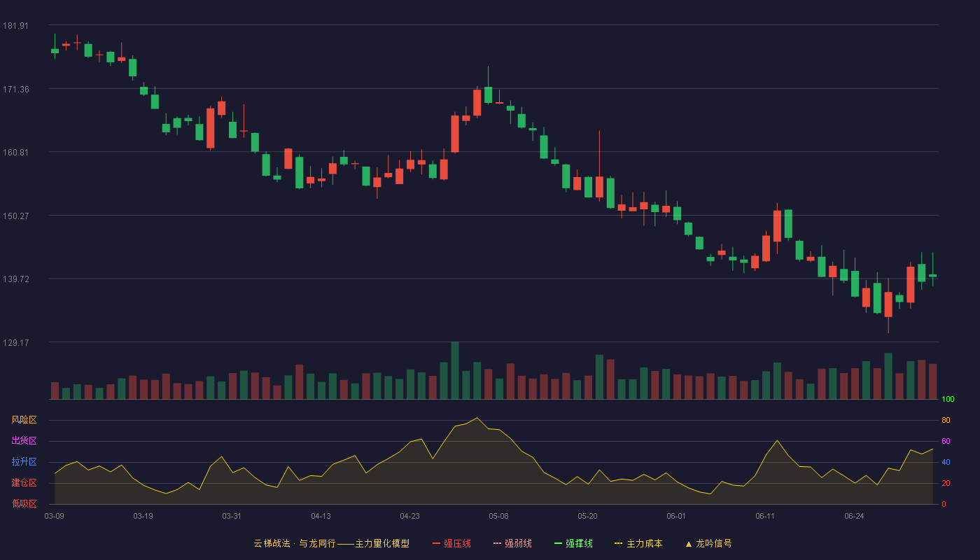The image size is (980, 560).
Task: Click the 139.72 price axis label
Action: (x=15, y=279)
